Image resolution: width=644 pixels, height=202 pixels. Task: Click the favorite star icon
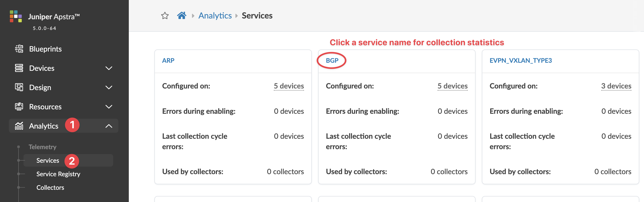point(165,16)
